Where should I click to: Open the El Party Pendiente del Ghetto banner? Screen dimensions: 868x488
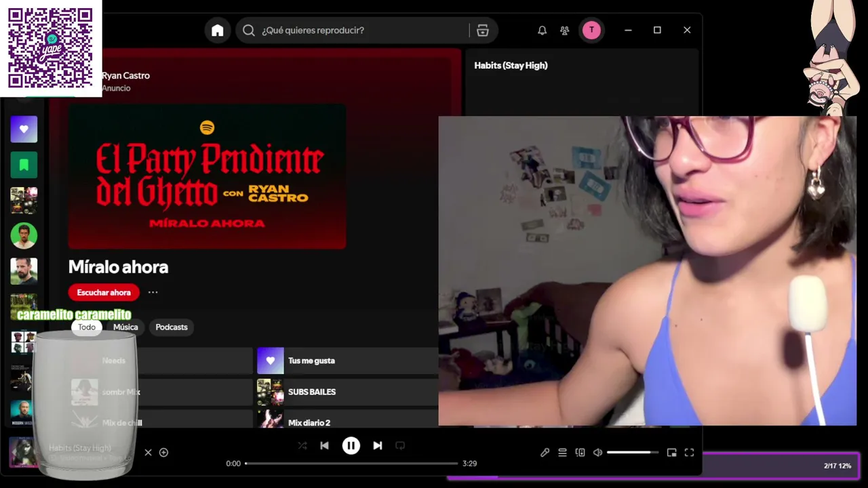pyautogui.click(x=207, y=176)
